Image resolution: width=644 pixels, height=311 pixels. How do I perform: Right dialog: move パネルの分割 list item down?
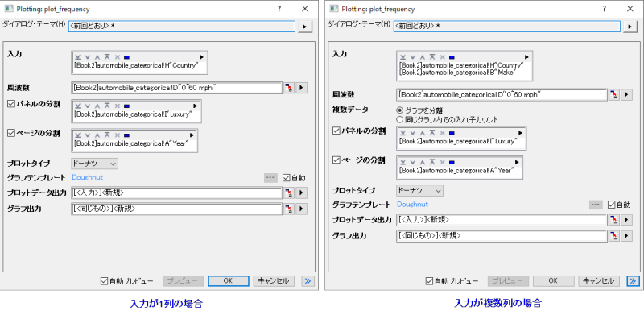(x=412, y=133)
